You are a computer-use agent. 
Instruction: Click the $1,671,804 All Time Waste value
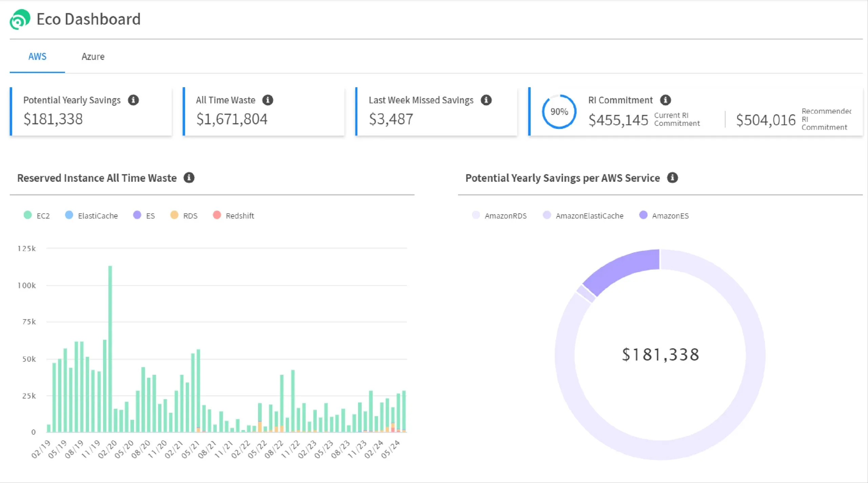[x=232, y=119]
